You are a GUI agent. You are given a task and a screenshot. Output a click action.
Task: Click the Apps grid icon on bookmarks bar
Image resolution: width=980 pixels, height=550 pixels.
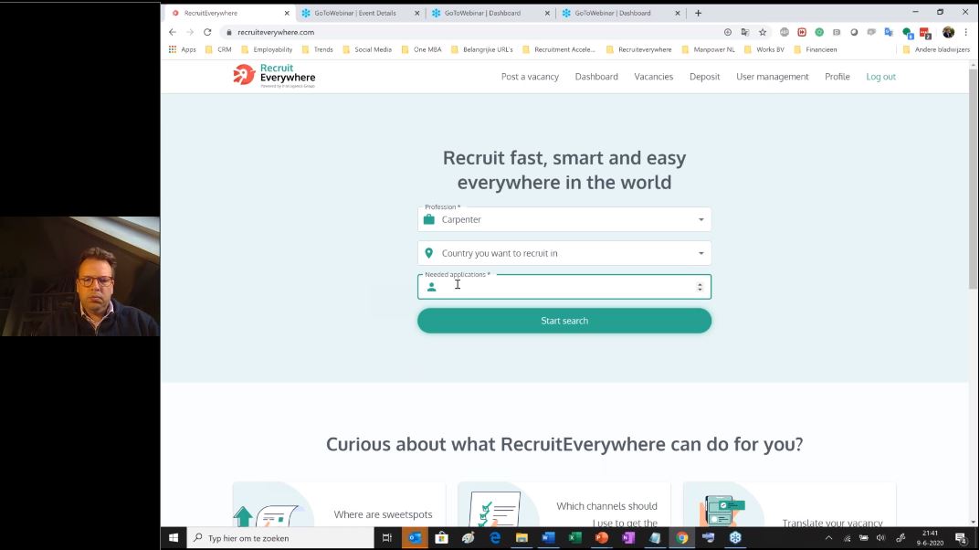click(172, 49)
